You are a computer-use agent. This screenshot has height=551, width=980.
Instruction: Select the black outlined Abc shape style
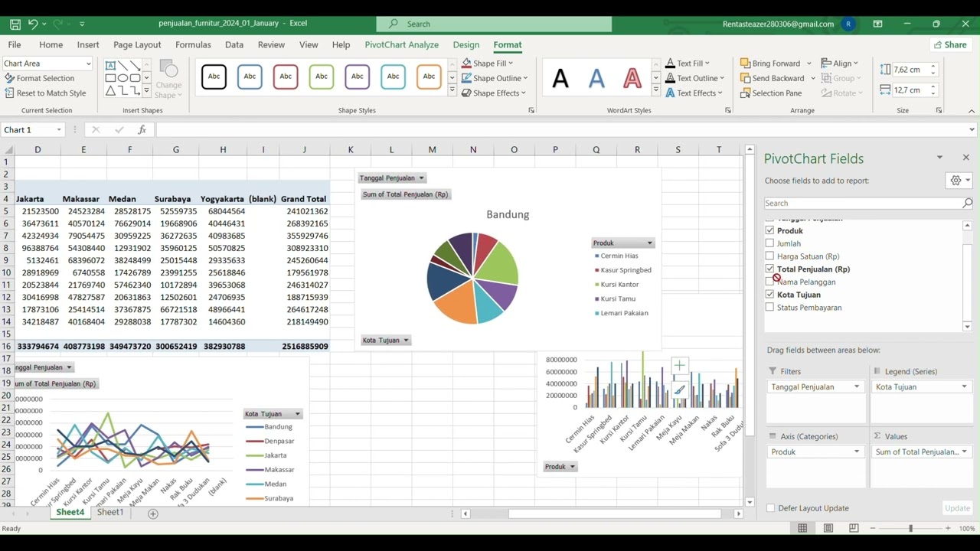coord(214,77)
